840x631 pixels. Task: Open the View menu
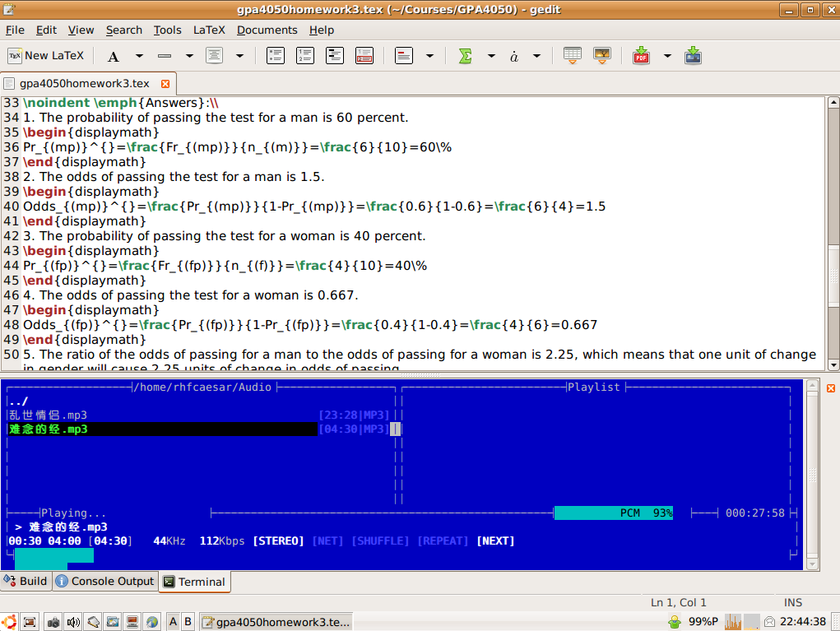coord(81,30)
